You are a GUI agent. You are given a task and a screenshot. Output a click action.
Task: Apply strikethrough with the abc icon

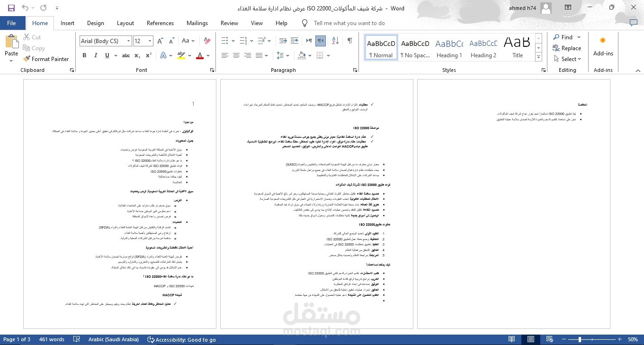tap(126, 55)
